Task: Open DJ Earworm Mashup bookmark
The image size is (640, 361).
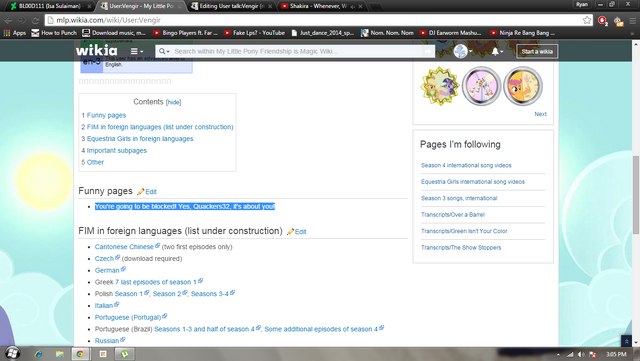Action: coord(451,33)
